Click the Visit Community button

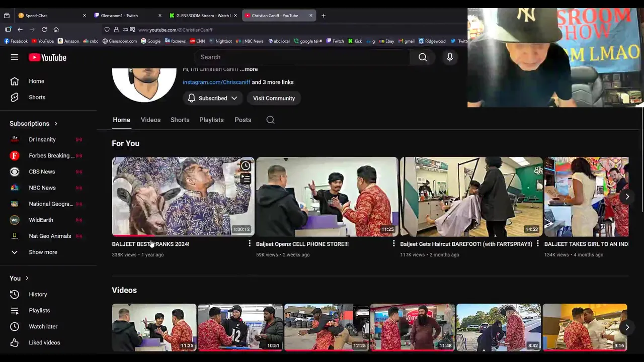coord(274,98)
